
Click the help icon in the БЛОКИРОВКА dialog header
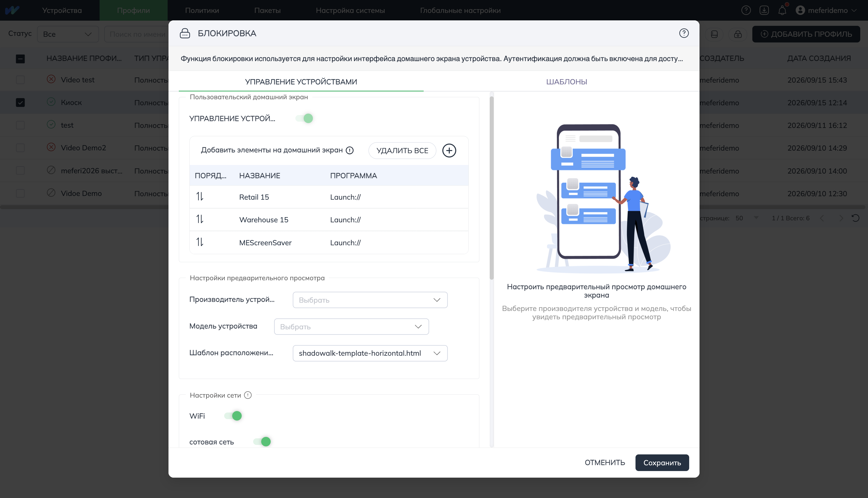point(684,33)
